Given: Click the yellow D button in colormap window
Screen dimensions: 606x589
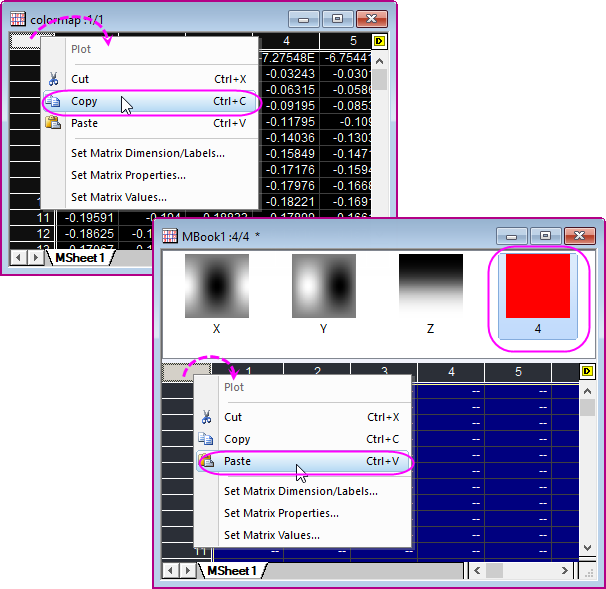Looking at the screenshot, I should click(x=379, y=41).
